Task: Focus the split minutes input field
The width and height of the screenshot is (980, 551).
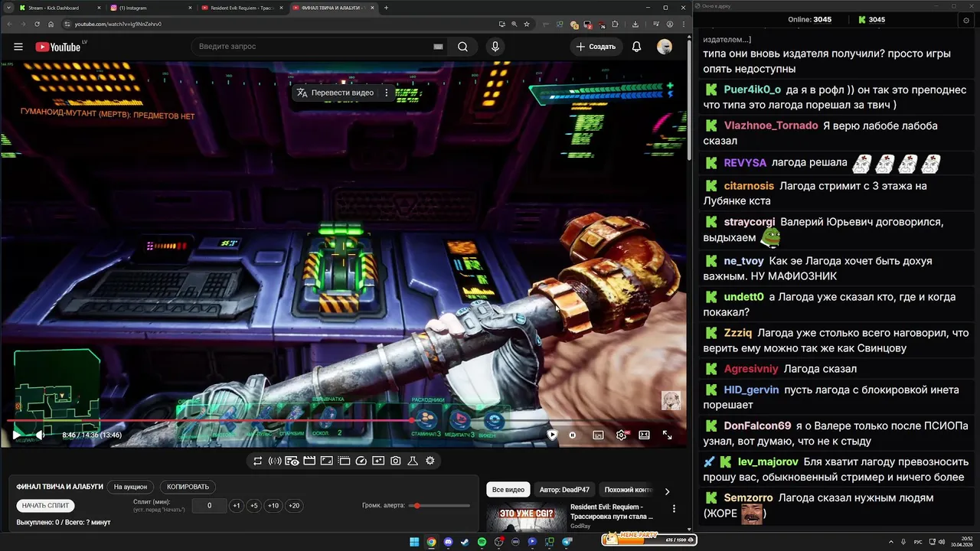Action: 209,506
